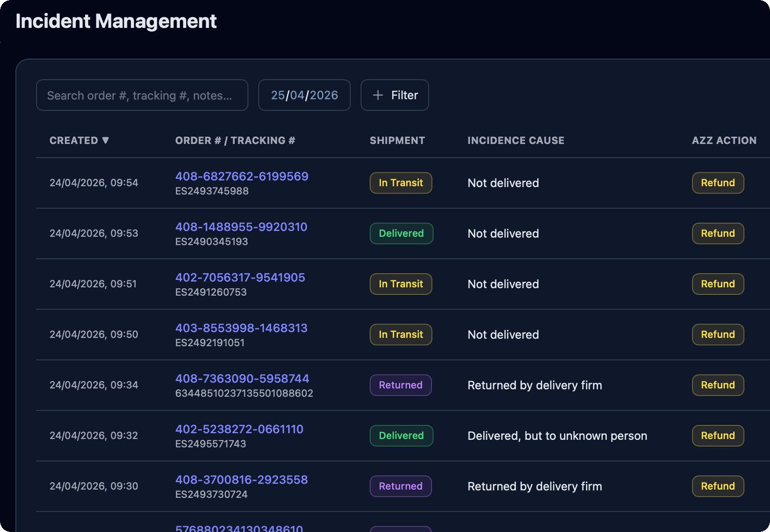Select tracking number ES2495571743
Viewport: 770px width, 532px height.
pyautogui.click(x=211, y=444)
